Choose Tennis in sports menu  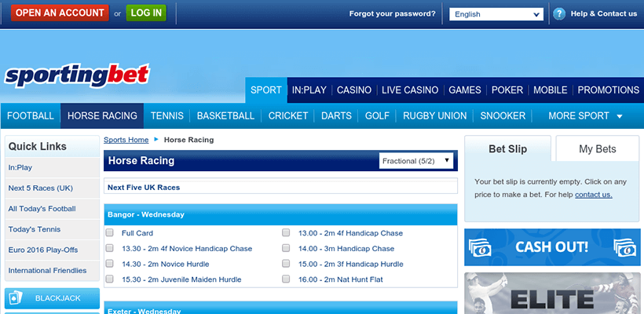(167, 115)
